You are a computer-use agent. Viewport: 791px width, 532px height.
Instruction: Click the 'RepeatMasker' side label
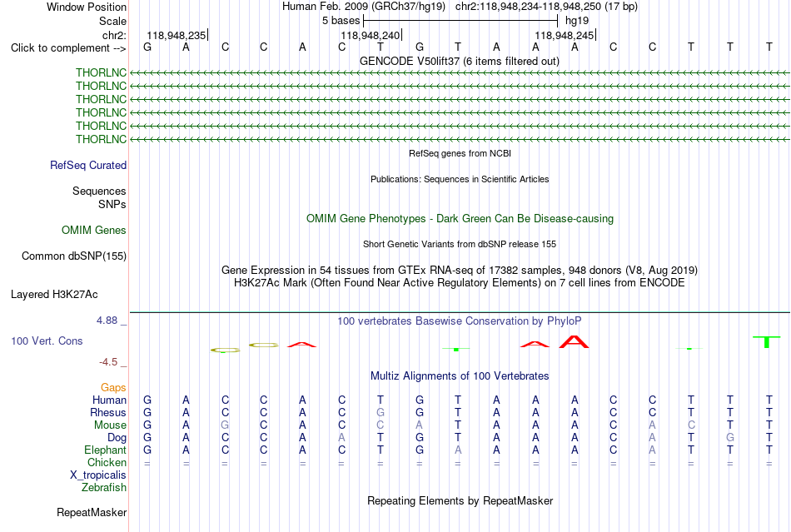92,513
